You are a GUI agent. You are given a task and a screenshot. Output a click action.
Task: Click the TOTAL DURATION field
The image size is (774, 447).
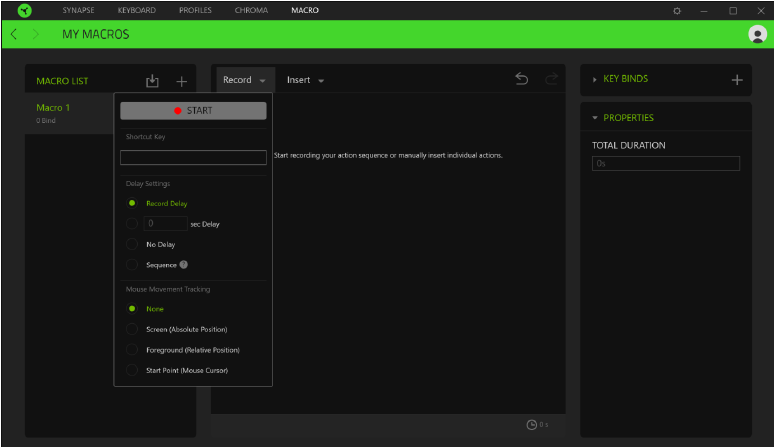click(x=666, y=163)
